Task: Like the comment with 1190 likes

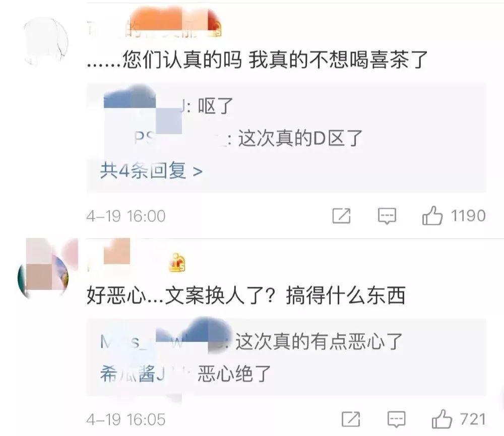Action: (x=432, y=215)
